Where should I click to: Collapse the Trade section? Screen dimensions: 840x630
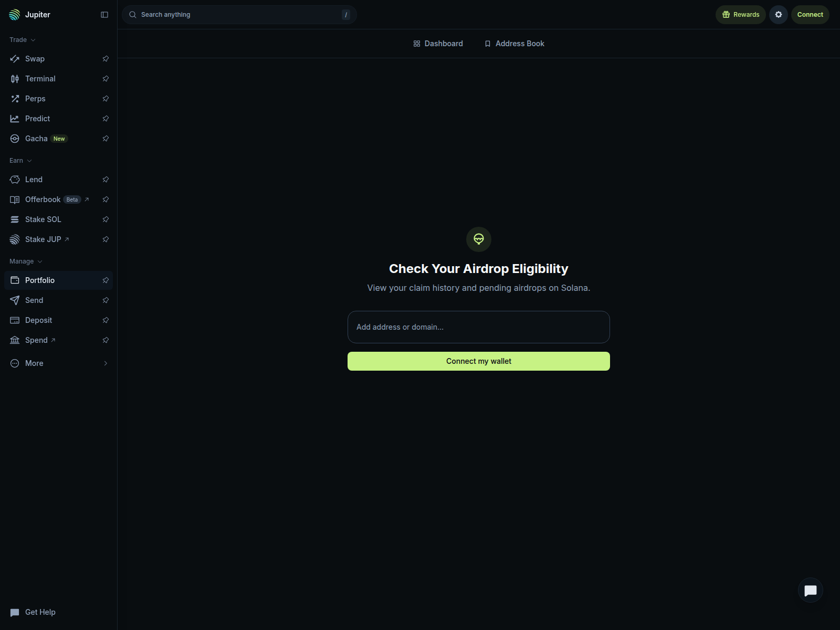(23, 40)
